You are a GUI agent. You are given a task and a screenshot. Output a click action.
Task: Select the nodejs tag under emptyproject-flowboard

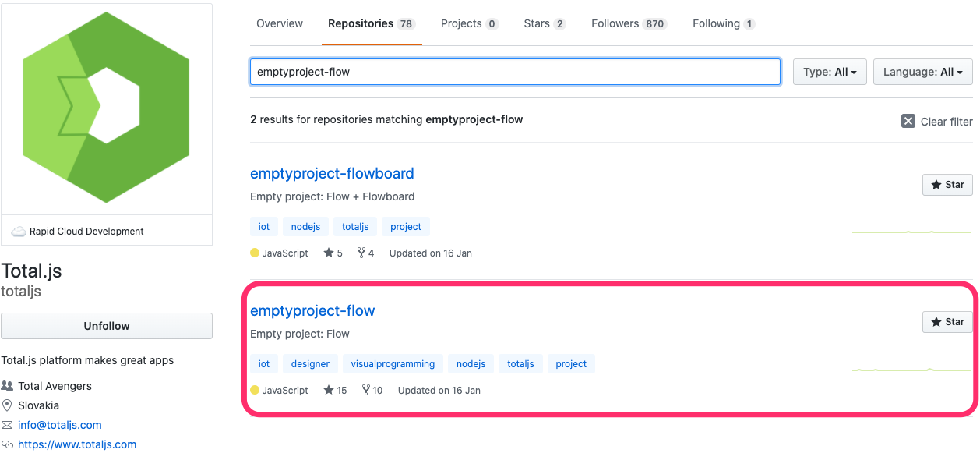(305, 227)
